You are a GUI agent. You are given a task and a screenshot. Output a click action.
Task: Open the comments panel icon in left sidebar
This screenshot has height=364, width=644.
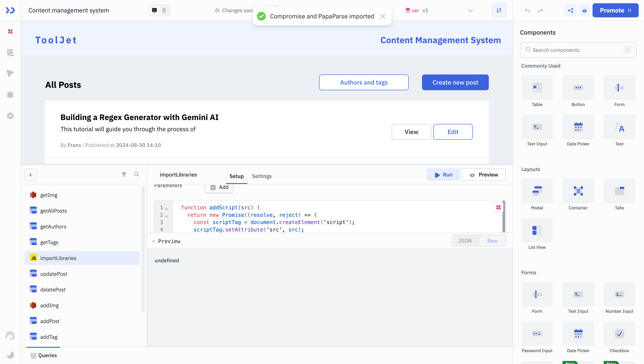[10, 53]
